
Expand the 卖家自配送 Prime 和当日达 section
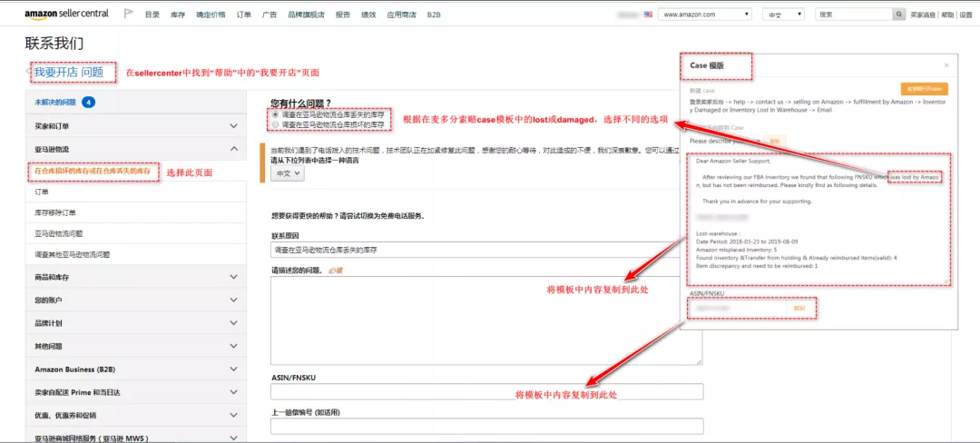point(136,392)
